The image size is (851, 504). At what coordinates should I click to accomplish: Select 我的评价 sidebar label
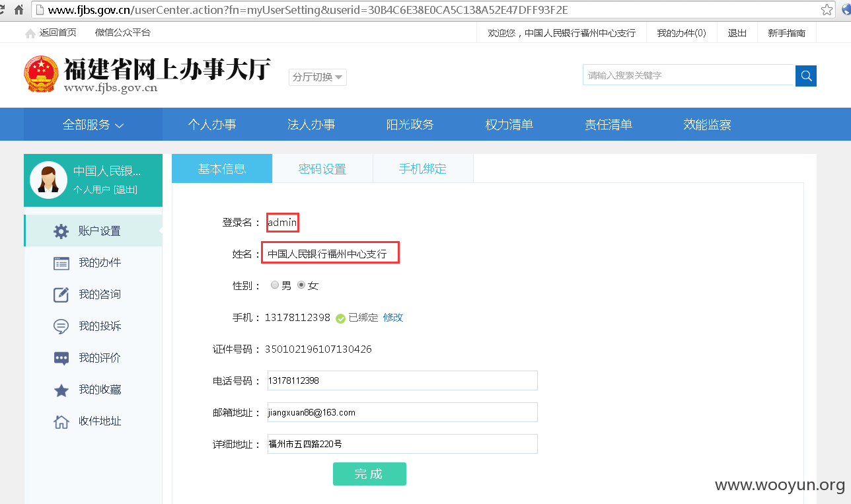coord(100,358)
